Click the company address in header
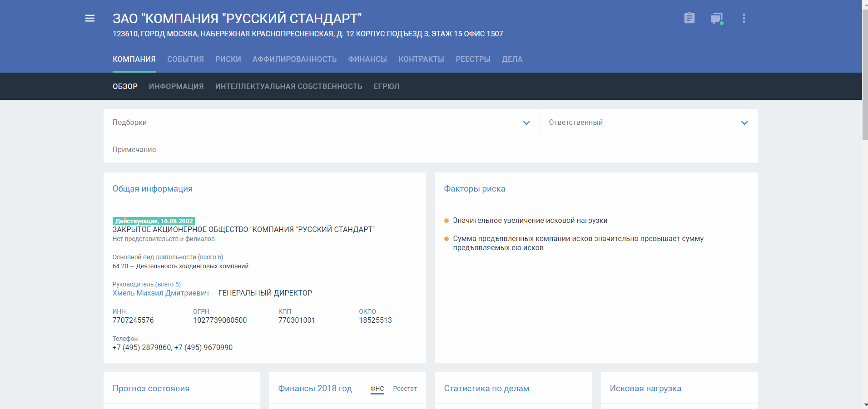Screen dimensions: 868x409 [308, 34]
